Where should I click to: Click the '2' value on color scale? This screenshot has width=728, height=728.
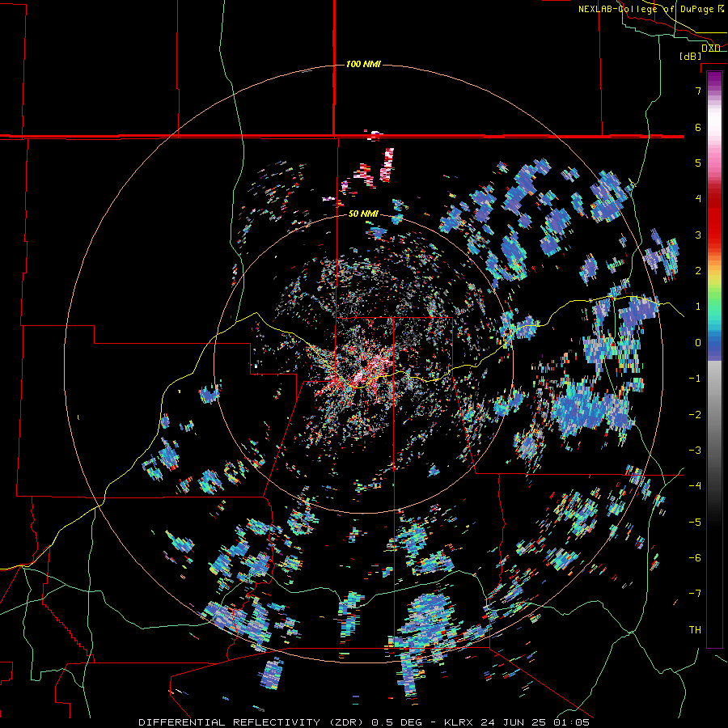(698, 271)
